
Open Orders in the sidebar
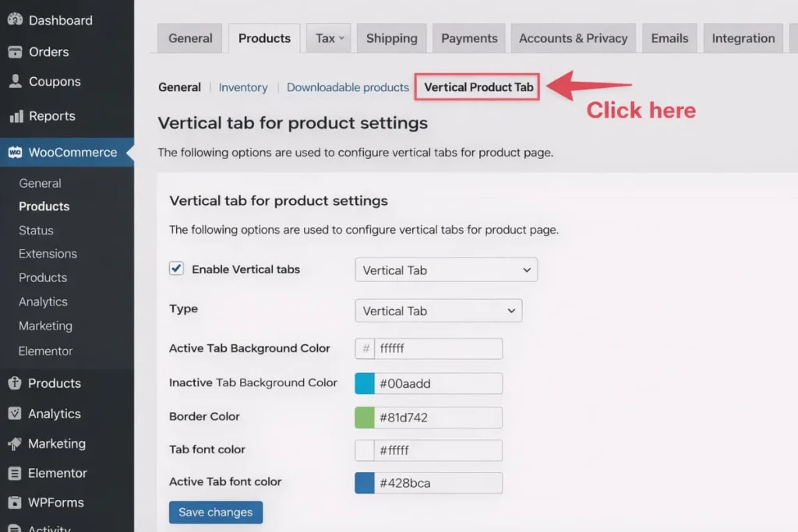(x=49, y=52)
